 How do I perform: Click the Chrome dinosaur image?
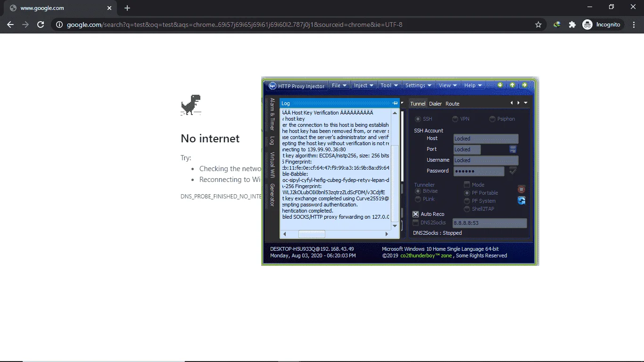191,105
